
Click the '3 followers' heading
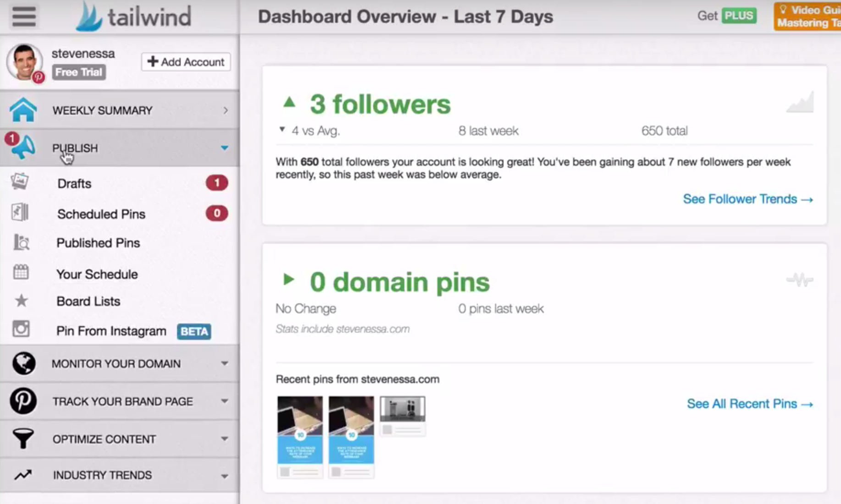click(380, 104)
